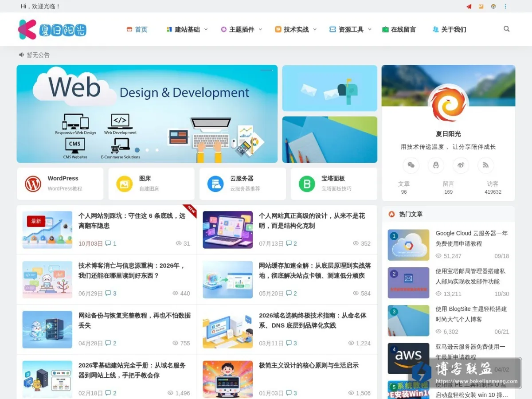
Task: Open article 个人网站别踩坑:守住这 6 条底线
Action: click(x=132, y=221)
